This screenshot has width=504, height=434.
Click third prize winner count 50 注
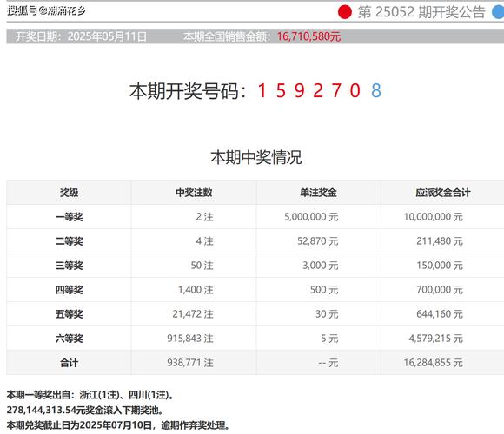click(x=202, y=266)
